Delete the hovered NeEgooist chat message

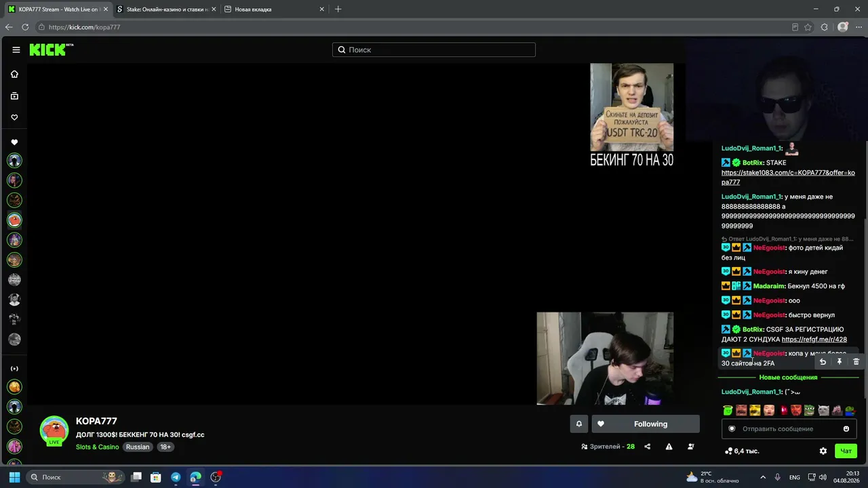856,361
